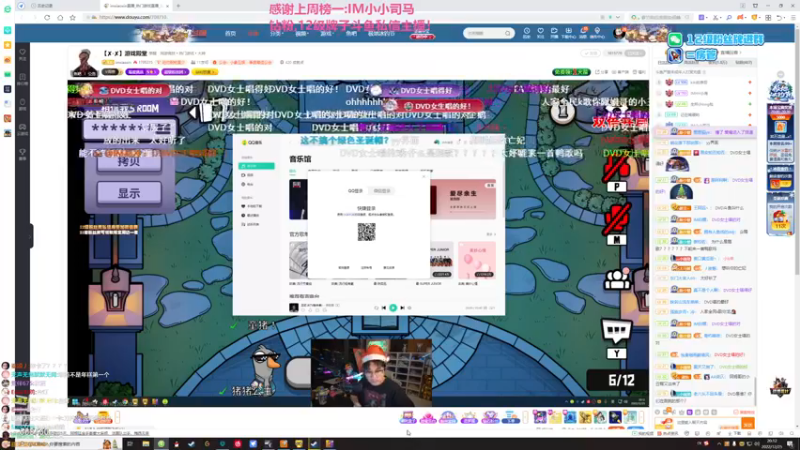The width and height of the screenshot is (800, 450).
Task: Click the QR code in login dialog
Action: (366, 232)
